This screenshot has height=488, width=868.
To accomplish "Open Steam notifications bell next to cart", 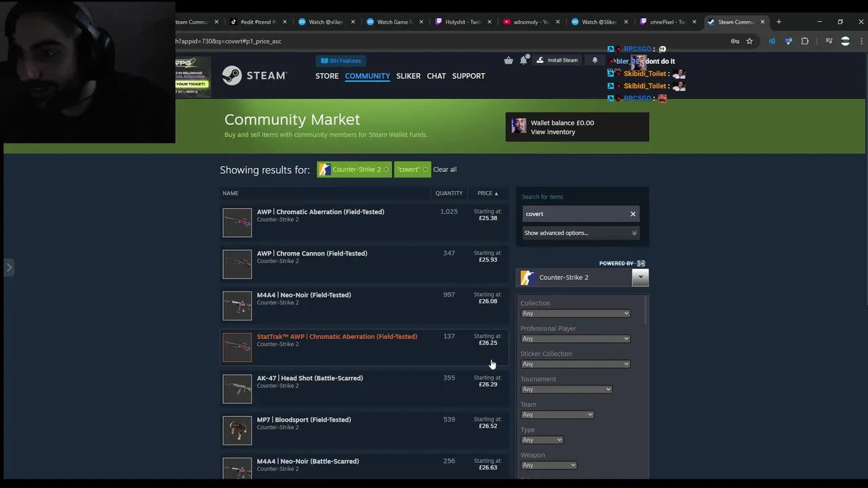I will click(x=524, y=60).
